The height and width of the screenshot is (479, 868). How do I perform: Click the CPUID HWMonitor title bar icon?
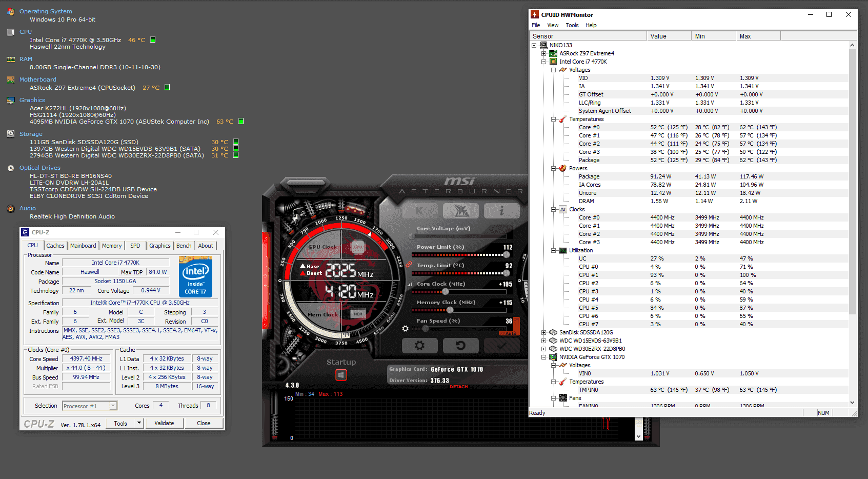coord(535,14)
